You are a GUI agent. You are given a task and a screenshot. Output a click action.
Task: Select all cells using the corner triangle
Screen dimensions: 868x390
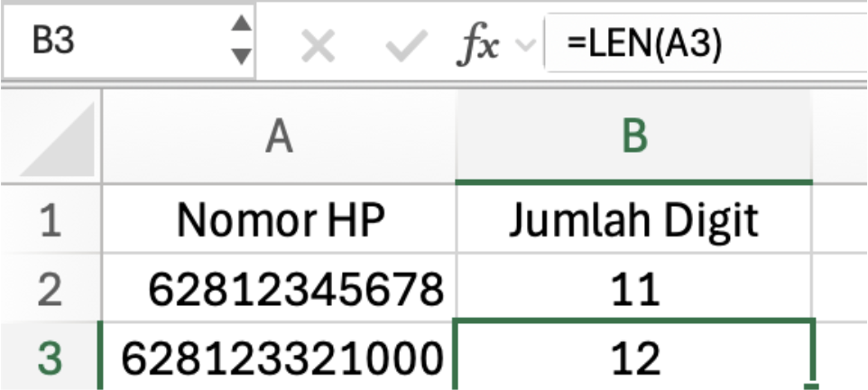point(57,138)
